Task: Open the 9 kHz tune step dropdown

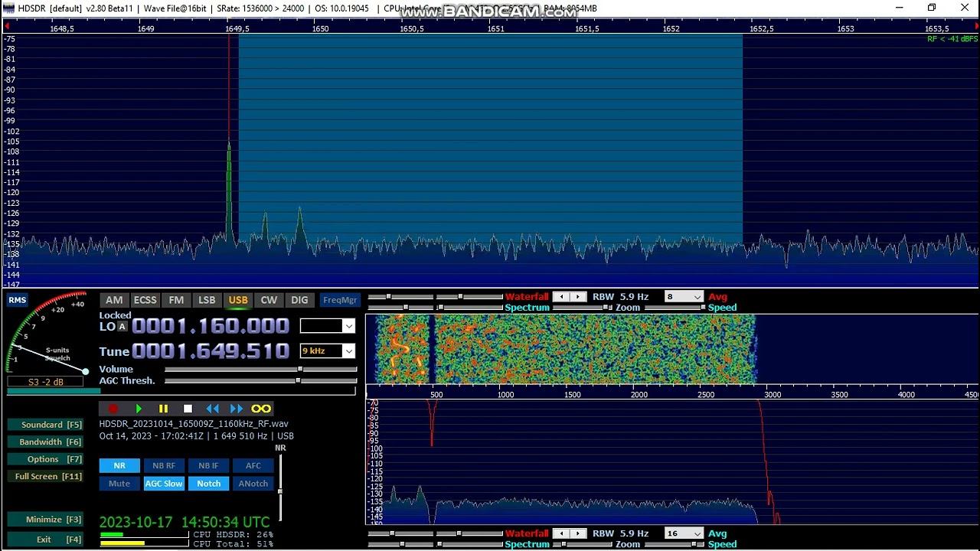Action: [x=348, y=351]
